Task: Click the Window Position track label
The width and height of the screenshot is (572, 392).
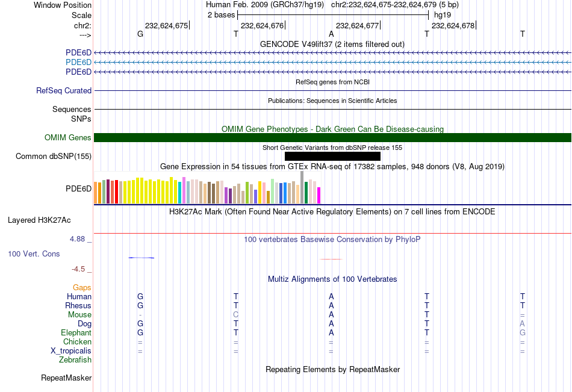Action: pyautogui.click(x=63, y=5)
